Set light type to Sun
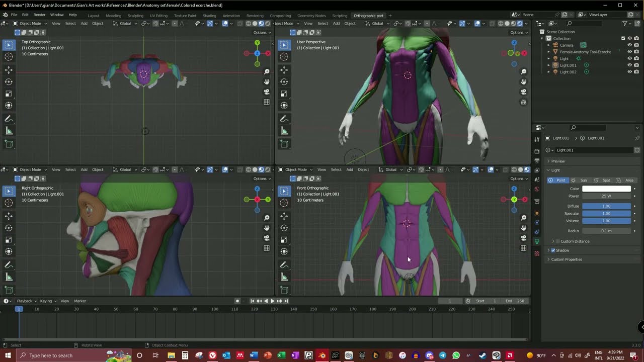644x362 pixels. point(580,180)
